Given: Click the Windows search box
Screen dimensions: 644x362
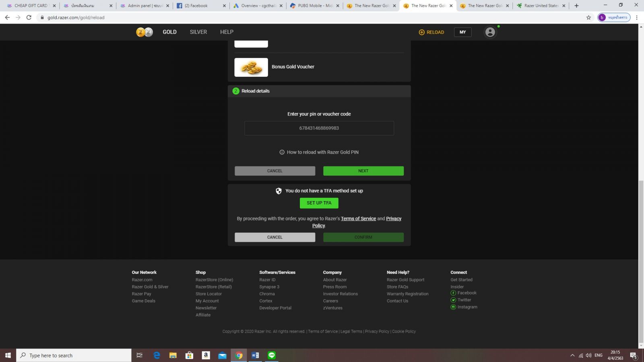Looking at the screenshot, I should (74, 355).
